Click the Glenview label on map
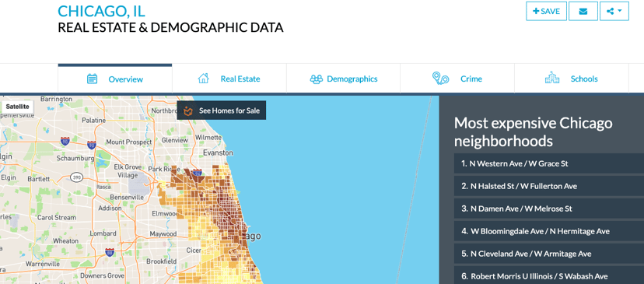Viewport: 644px width, 284px height. tap(174, 140)
